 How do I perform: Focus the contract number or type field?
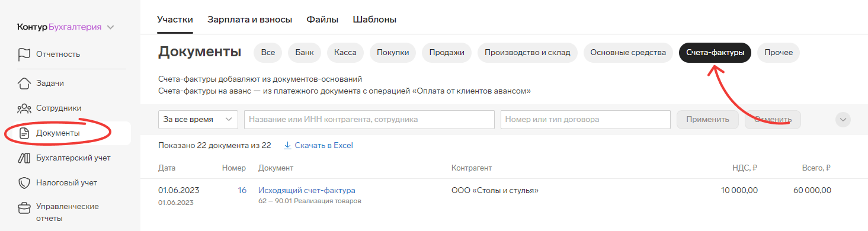click(x=585, y=119)
